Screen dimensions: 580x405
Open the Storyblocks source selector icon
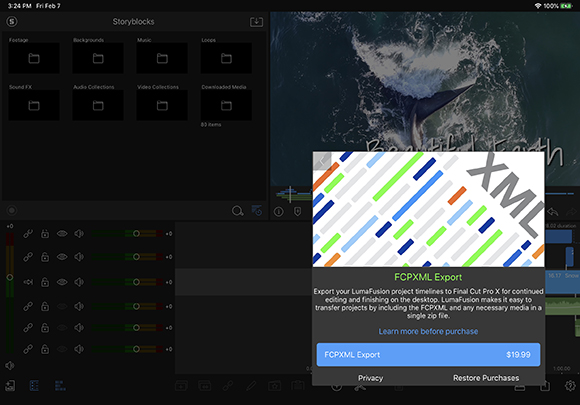(x=12, y=21)
